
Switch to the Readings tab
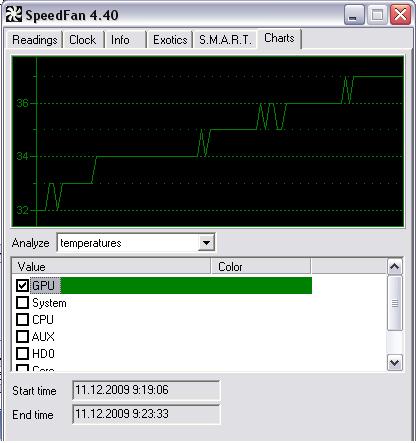(x=35, y=40)
